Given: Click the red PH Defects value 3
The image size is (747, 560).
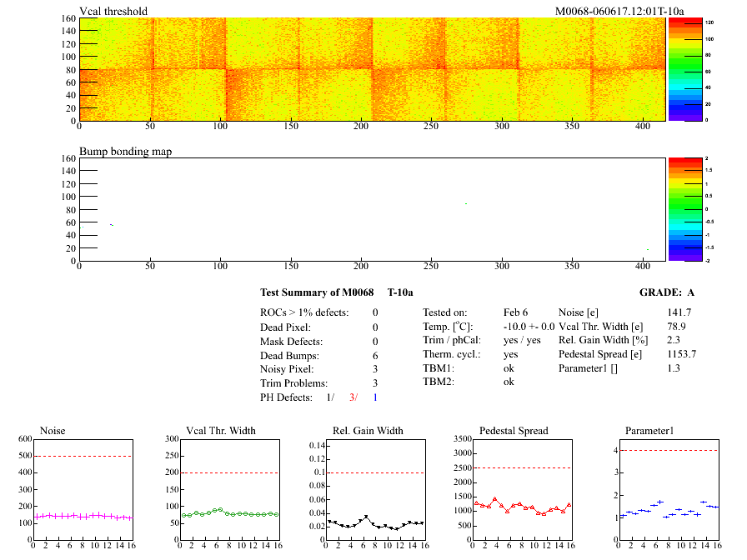Looking at the screenshot, I should pyautogui.click(x=353, y=397).
